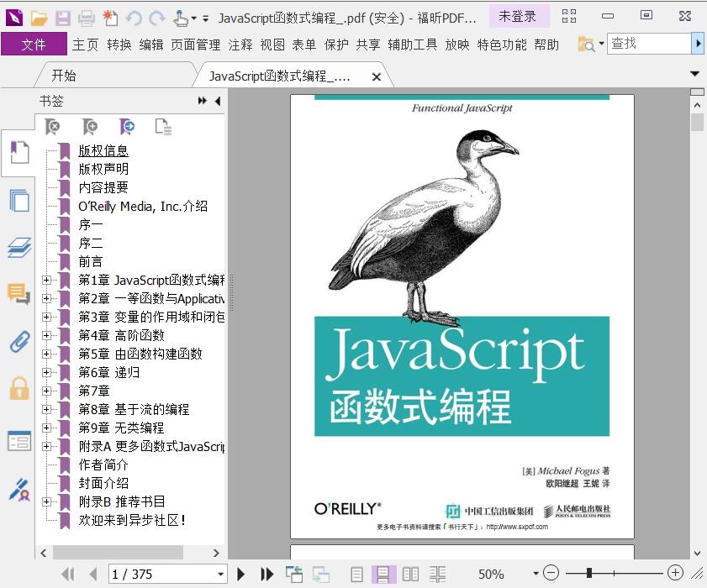707x588 pixels.
Task: Click the previous view icon
Action: (x=294, y=574)
